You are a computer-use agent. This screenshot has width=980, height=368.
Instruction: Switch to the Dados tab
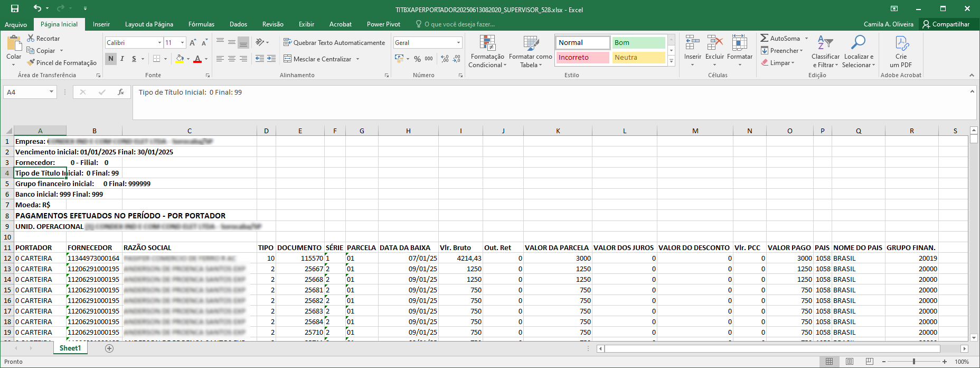point(238,24)
